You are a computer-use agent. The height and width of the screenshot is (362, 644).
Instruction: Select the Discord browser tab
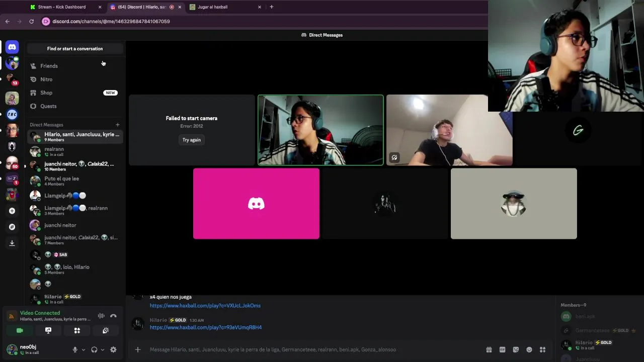(142, 7)
